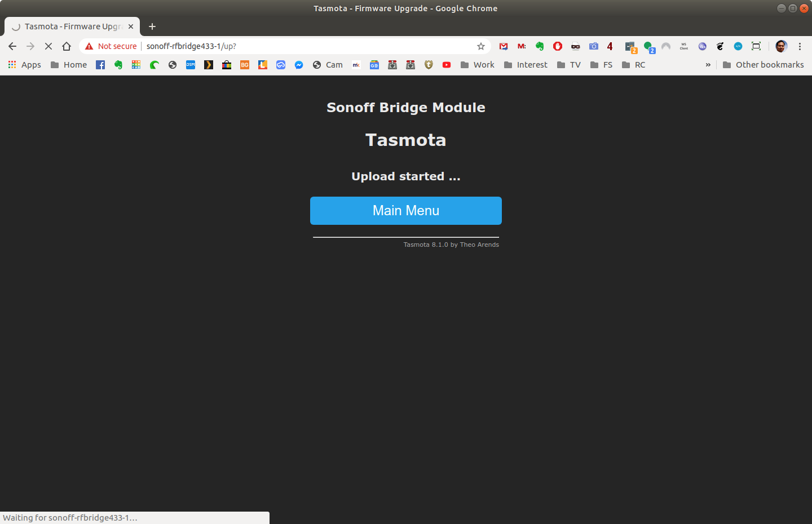
Task: Click the red number 4 extension icon
Action: pos(610,46)
